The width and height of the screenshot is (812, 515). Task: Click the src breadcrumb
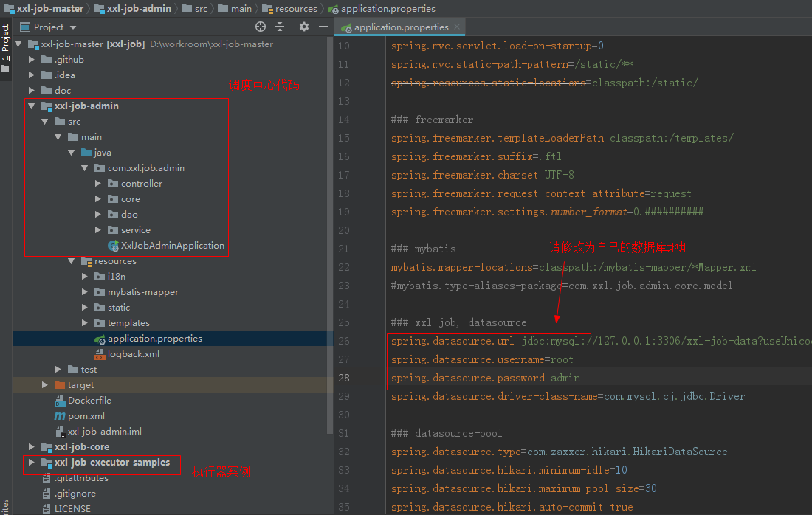[195, 9]
